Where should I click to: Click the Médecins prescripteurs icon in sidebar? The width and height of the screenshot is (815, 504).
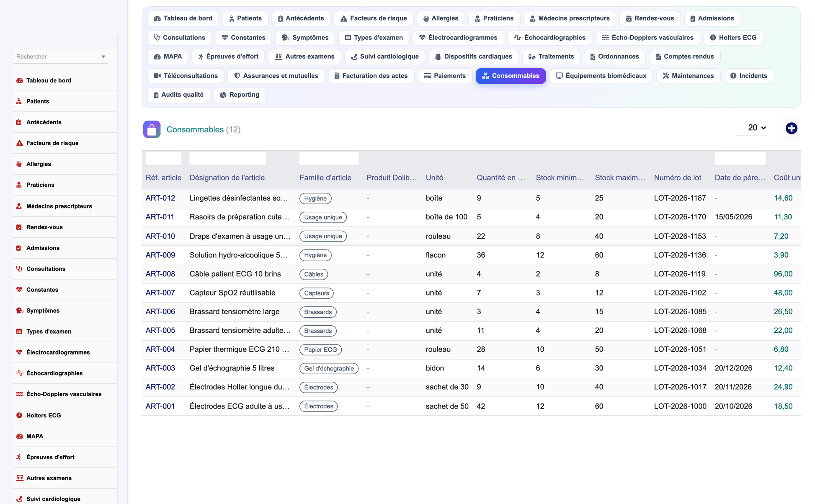(x=19, y=206)
